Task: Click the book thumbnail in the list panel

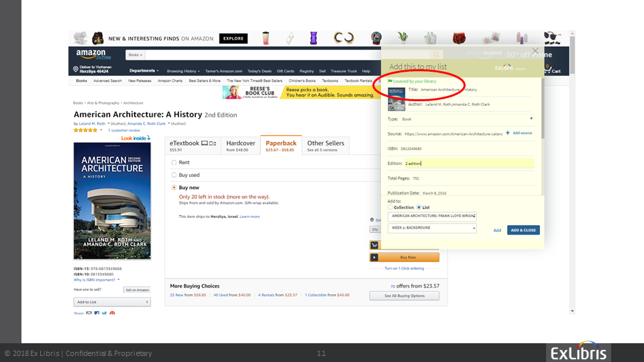Action: click(396, 100)
